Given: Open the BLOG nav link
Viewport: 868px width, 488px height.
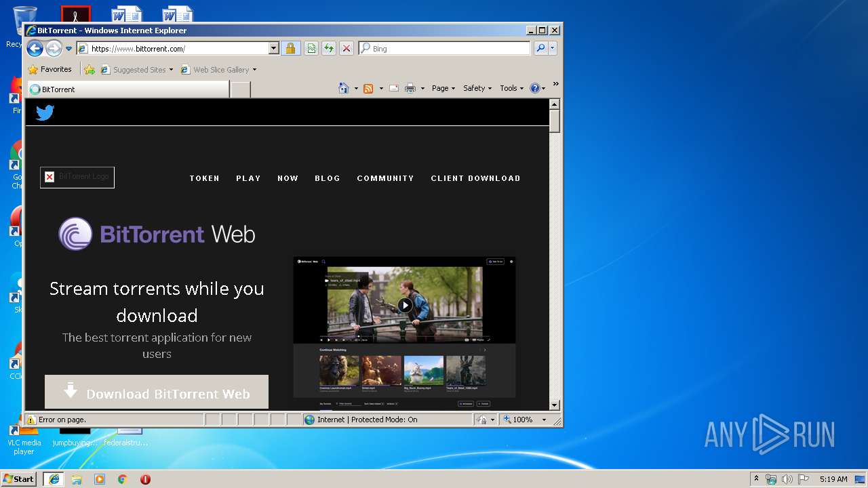Looking at the screenshot, I should (328, 178).
